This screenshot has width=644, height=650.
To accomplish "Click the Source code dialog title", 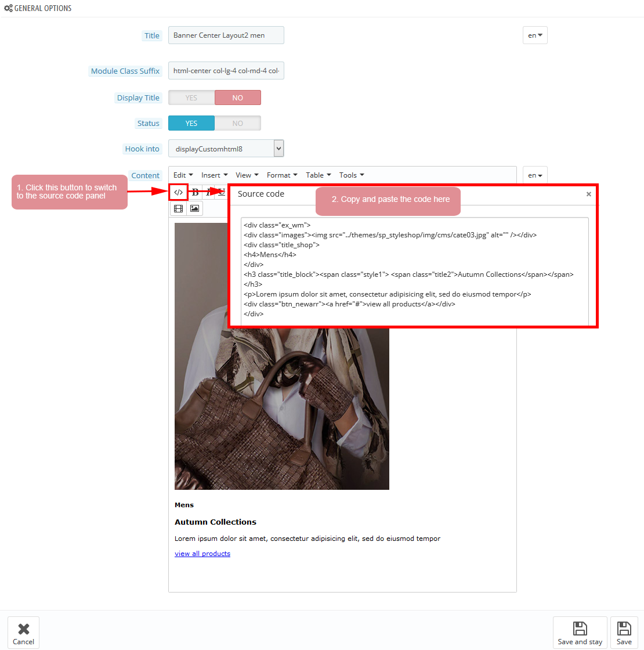I will tap(261, 194).
